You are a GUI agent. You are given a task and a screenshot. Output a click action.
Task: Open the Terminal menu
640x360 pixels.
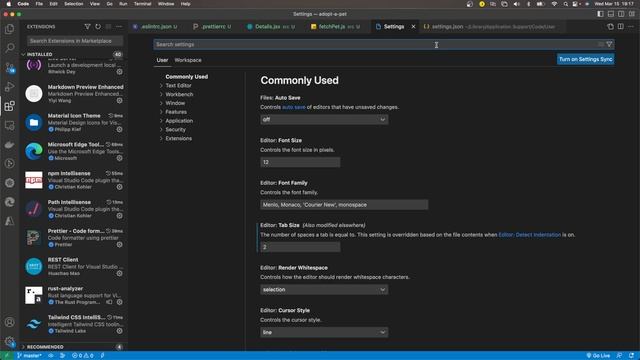pyautogui.click(x=142, y=4)
